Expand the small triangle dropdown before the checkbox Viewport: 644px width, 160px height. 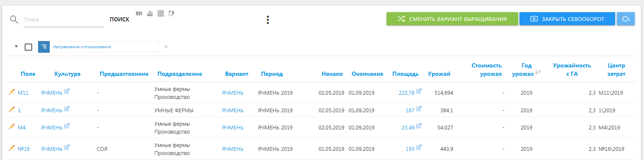point(16,46)
